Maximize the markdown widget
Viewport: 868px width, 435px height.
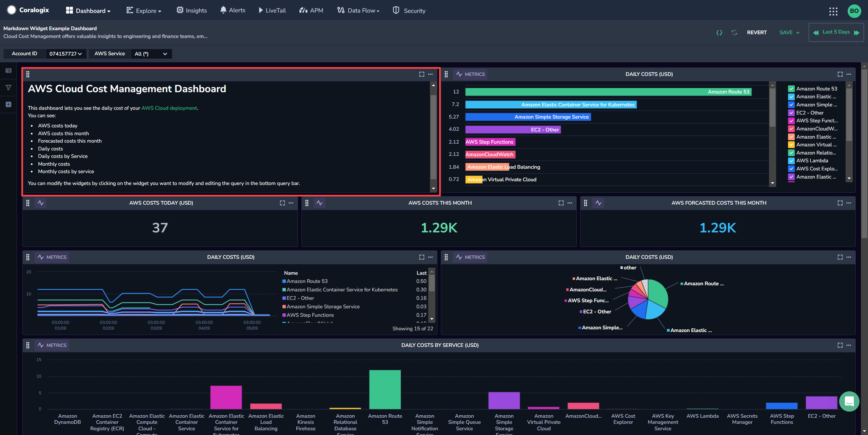click(421, 74)
